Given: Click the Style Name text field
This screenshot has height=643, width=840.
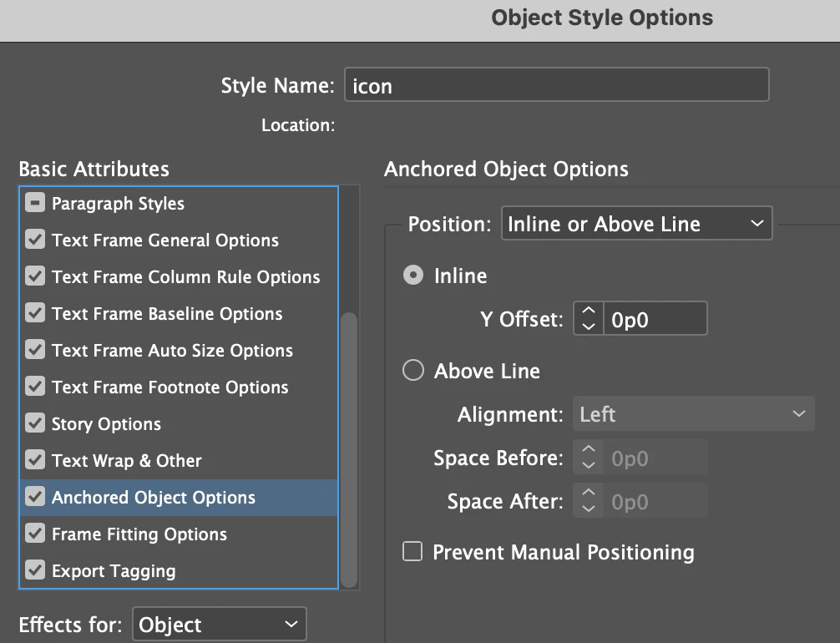Looking at the screenshot, I should coord(556,86).
